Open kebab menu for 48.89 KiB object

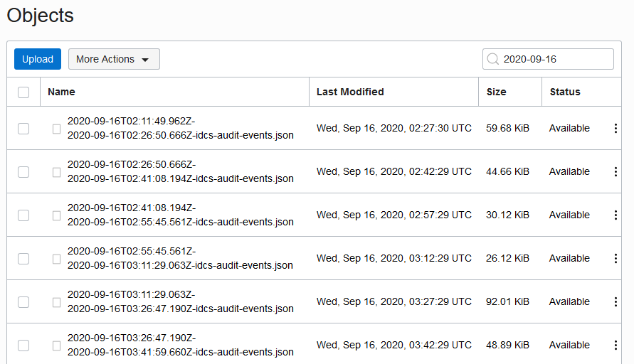pyautogui.click(x=615, y=346)
